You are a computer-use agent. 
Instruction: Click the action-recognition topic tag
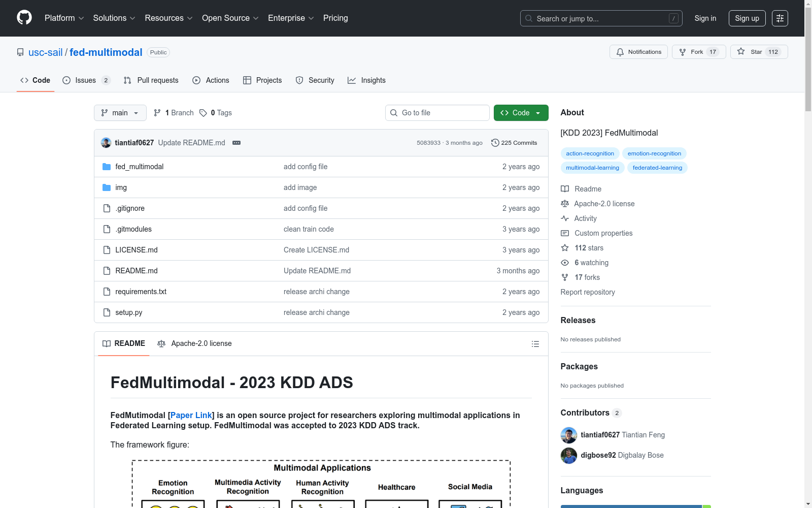(590, 153)
